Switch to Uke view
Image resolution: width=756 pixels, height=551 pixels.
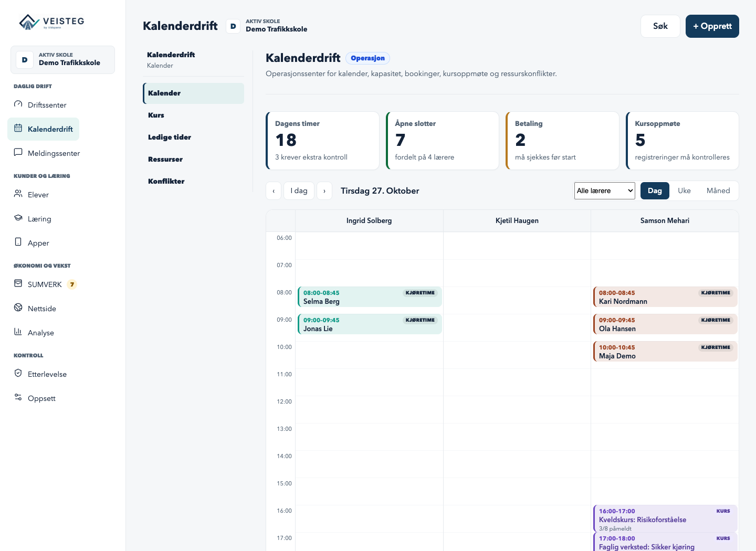684,191
